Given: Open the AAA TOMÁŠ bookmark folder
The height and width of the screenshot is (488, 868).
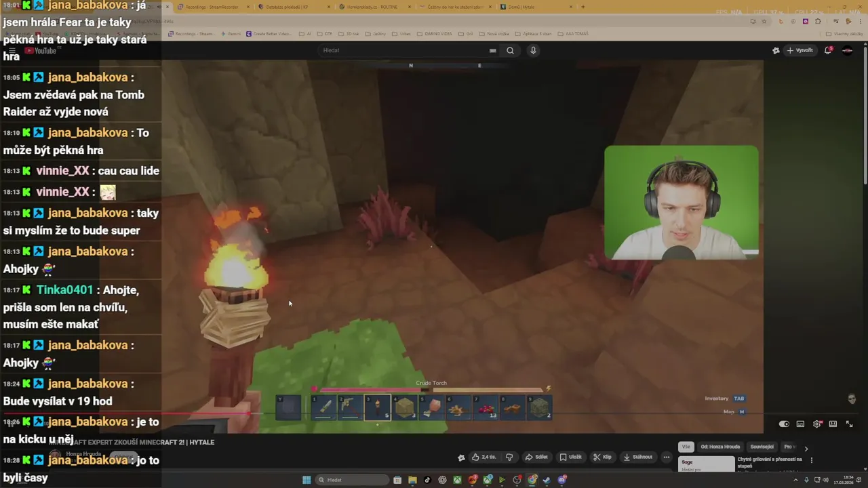Looking at the screenshot, I should (x=573, y=34).
